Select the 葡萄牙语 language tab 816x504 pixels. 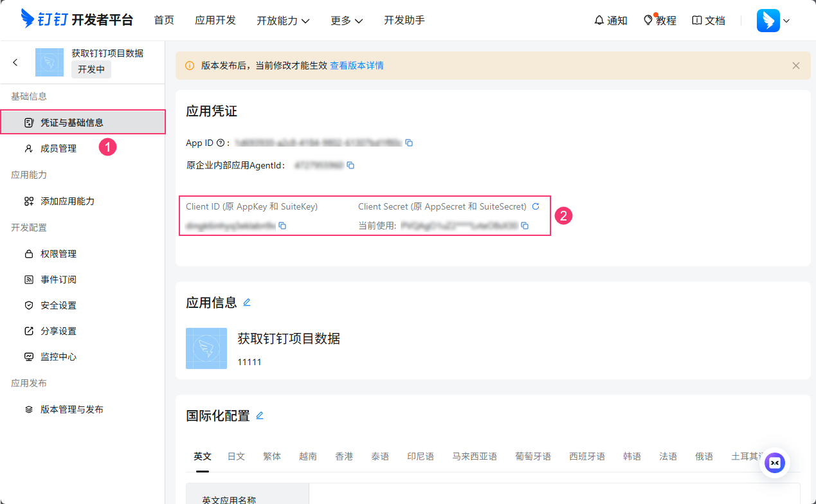[x=533, y=456]
